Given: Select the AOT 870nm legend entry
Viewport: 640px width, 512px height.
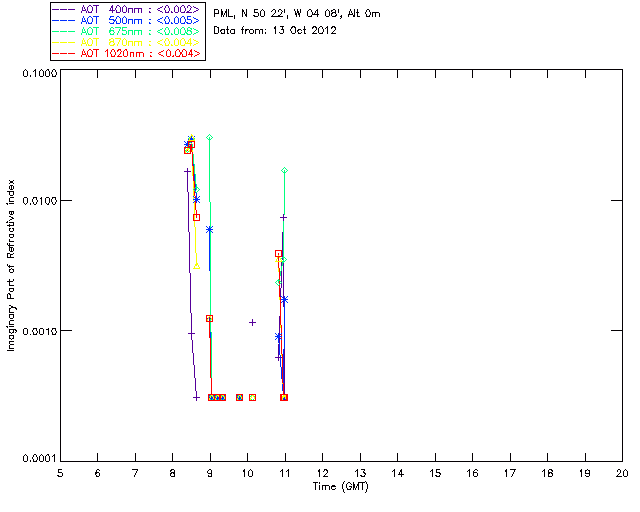Looking at the screenshot, I should point(127,42).
